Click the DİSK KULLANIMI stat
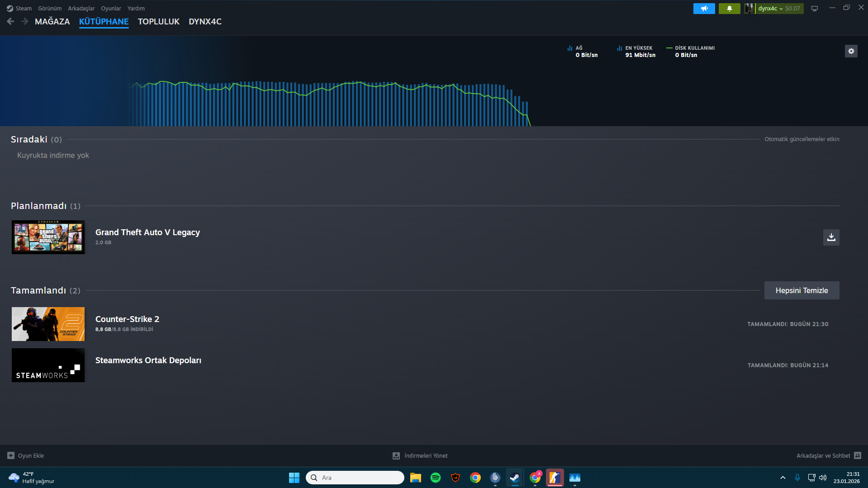This screenshot has width=868, height=488. click(x=690, y=51)
